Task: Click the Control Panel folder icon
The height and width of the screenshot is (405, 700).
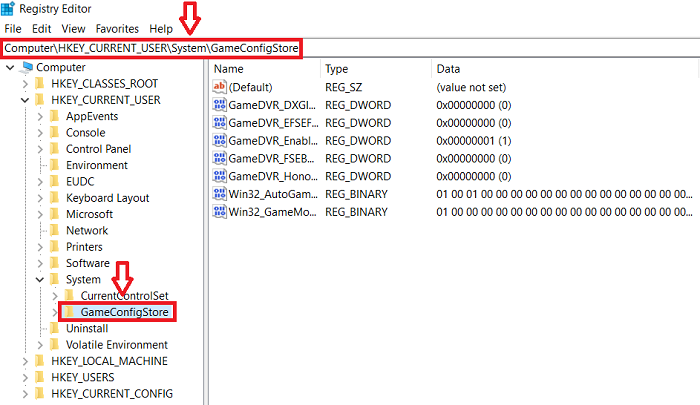Action: [x=54, y=149]
